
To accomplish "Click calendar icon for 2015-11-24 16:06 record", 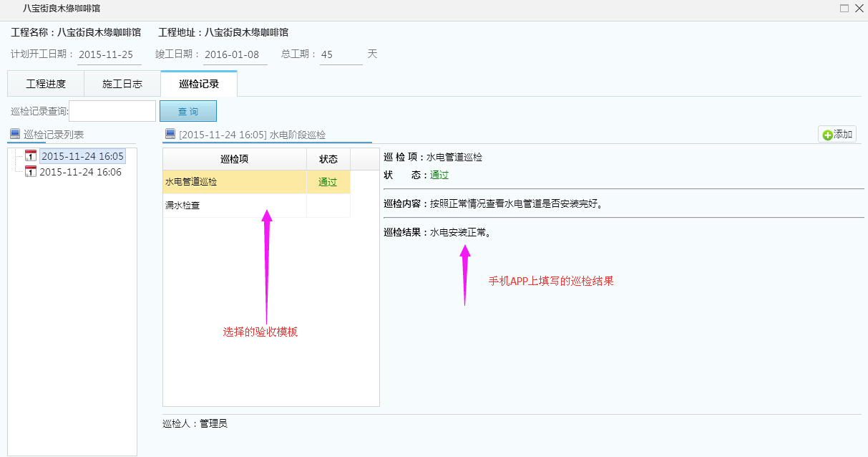I will pyautogui.click(x=31, y=171).
